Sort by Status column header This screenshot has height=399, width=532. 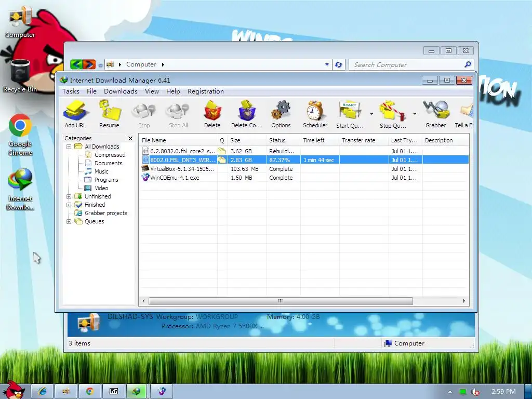click(283, 140)
